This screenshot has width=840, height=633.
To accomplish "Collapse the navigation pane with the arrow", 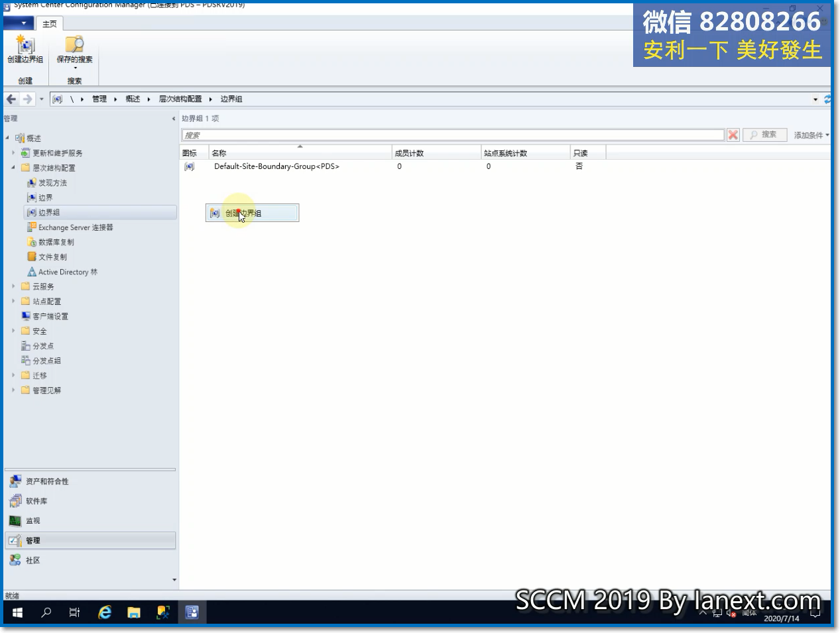I will click(x=174, y=119).
